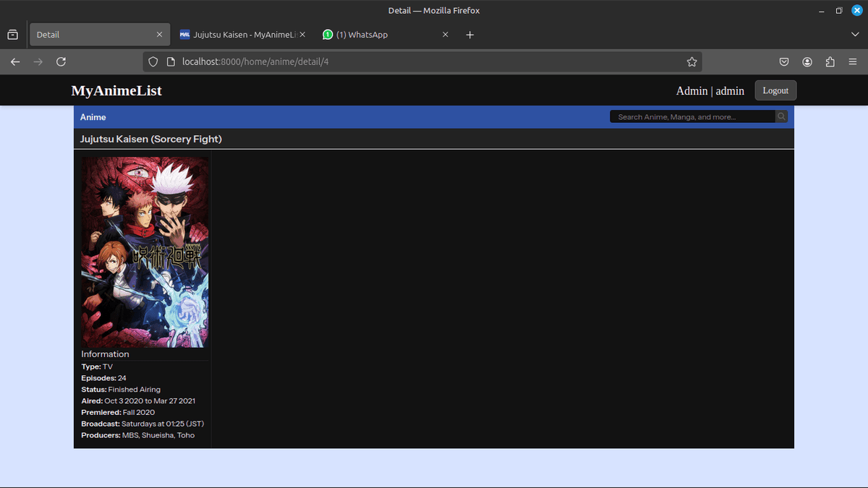Open a new browser tab with plus button

click(x=469, y=34)
